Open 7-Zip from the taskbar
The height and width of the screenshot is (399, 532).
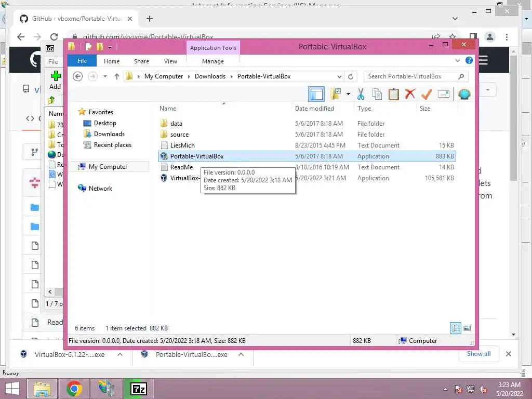[x=139, y=389]
